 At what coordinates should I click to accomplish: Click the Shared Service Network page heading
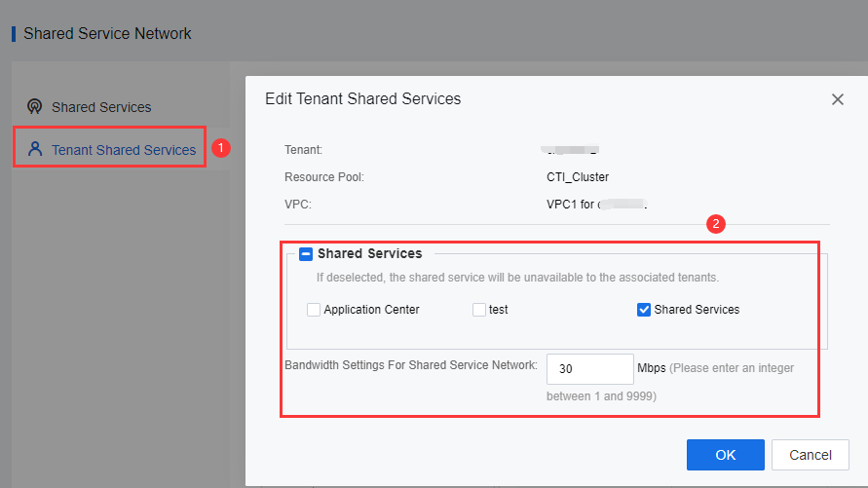tap(107, 34)
